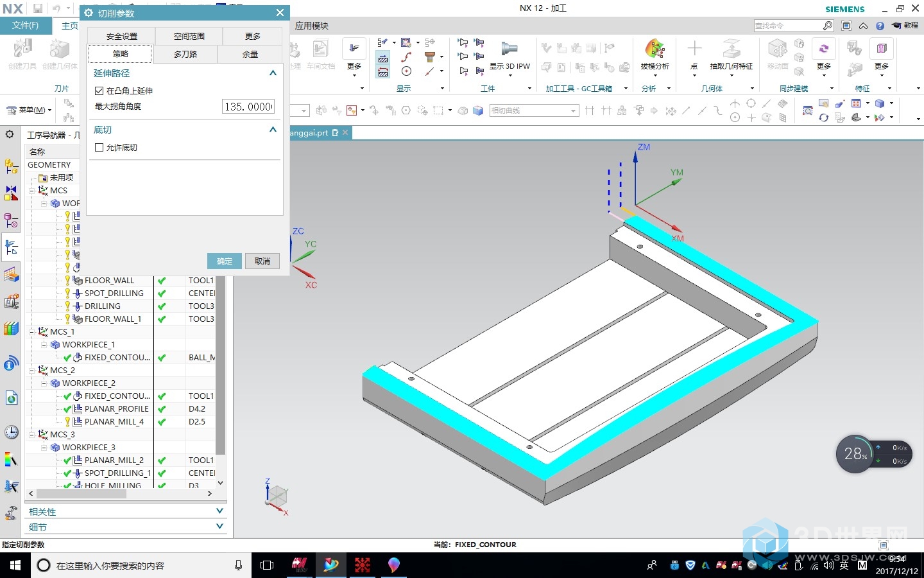Open the Machine Tool Navigator sidebar icon
The width and height of the screenshot is (924, 578).
[11, 275]
